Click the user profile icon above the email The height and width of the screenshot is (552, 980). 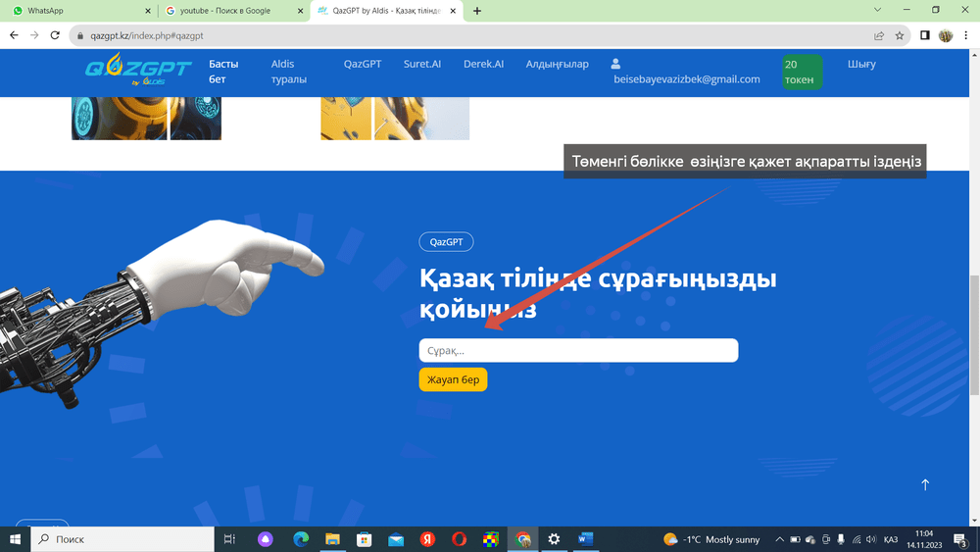point(616,64)
